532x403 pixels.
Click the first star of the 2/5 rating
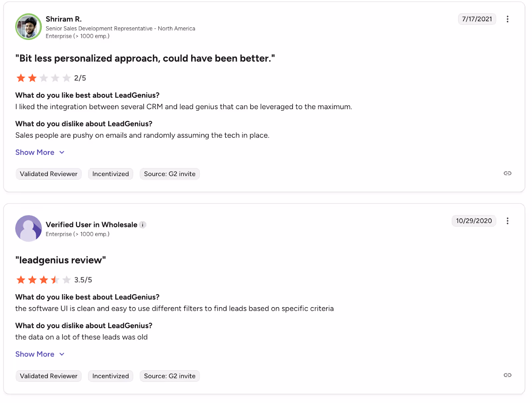21,78
